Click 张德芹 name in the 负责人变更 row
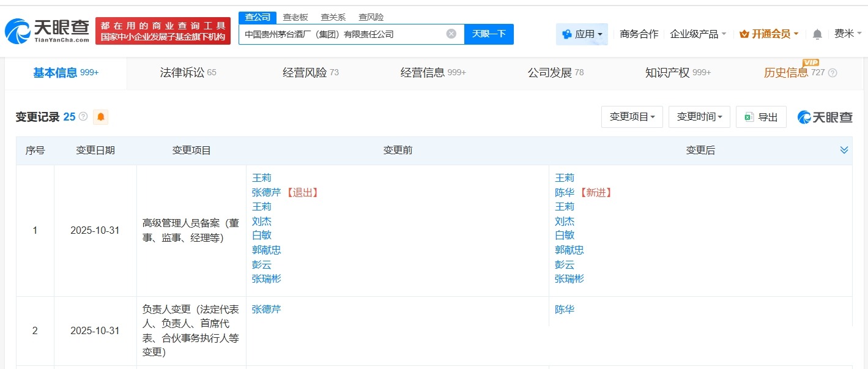 (265, 309)
